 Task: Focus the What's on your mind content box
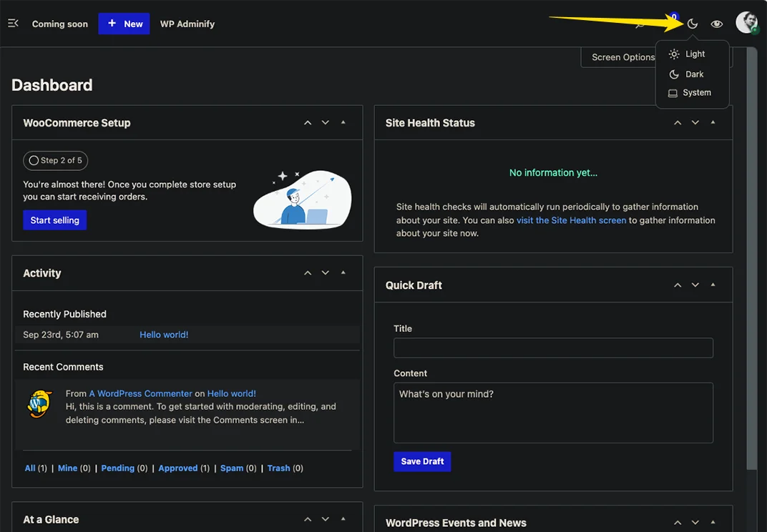click(553, 413)
